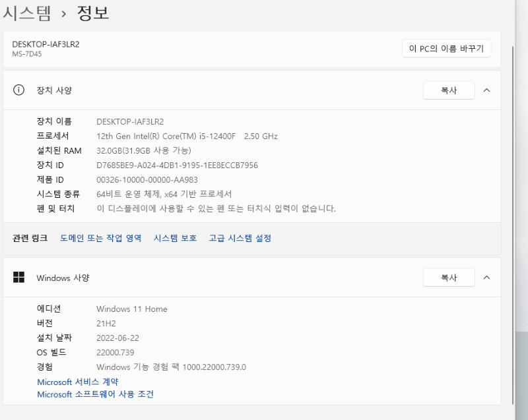Select the 32.0GB RAM value
528x420 pixels.
coord(144,150)
